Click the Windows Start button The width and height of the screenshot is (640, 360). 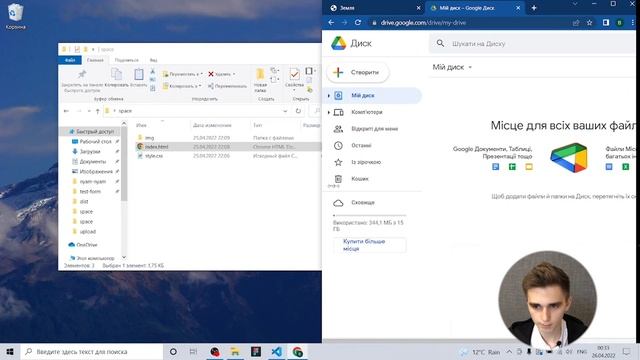point(10,352)
